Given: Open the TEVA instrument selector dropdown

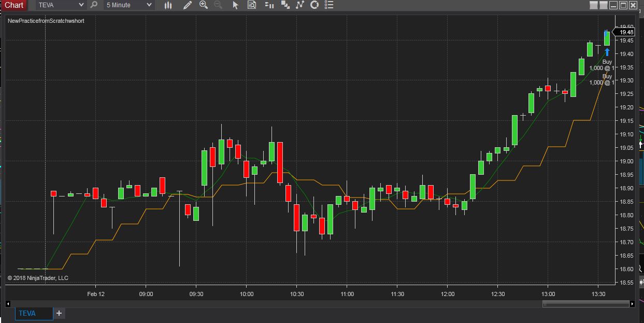Looking at the screenshot, I should [x=61, y=5].
